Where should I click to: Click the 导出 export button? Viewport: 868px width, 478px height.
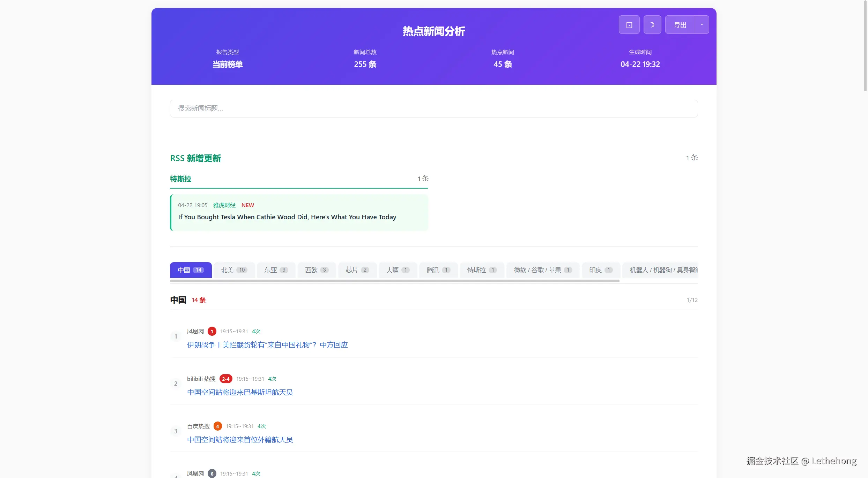(x=680, y=25)
